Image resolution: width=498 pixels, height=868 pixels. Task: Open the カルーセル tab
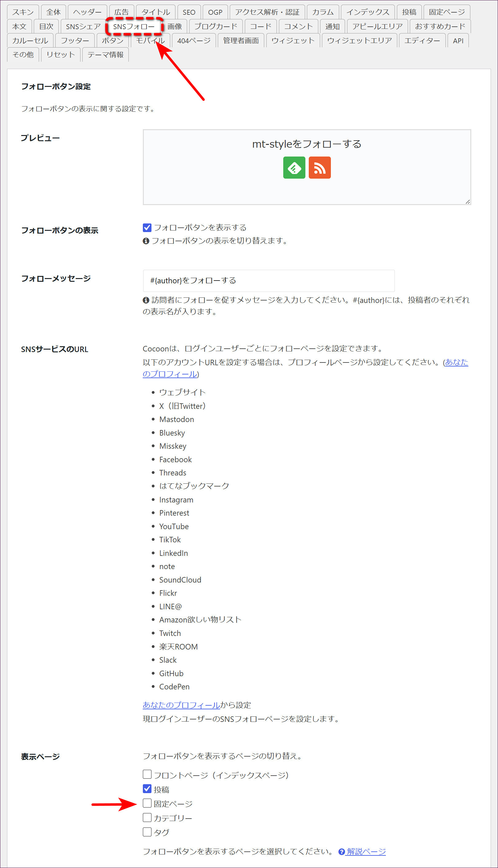30,41
